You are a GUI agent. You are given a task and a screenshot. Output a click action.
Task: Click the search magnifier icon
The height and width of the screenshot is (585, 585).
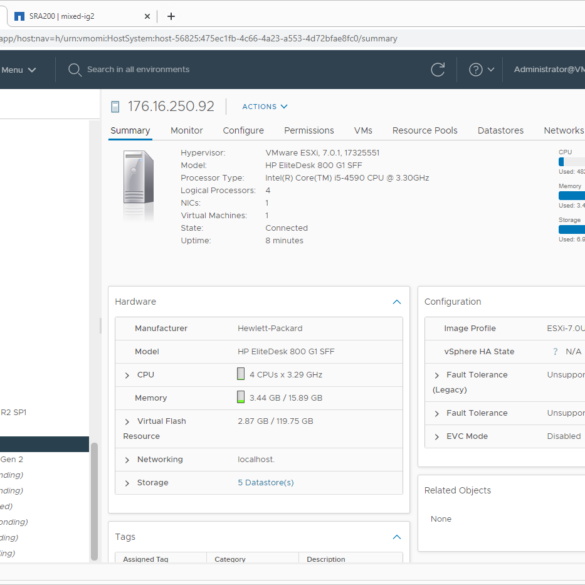coord(75,70)
